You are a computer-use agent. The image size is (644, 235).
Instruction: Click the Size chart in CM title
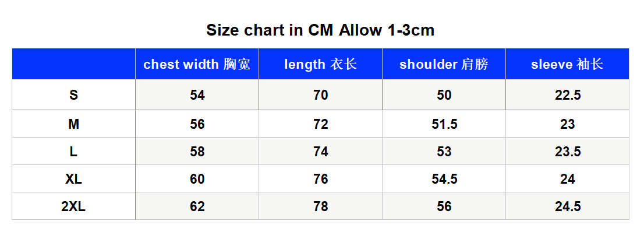pyautogui.click(x=320, y=30)
